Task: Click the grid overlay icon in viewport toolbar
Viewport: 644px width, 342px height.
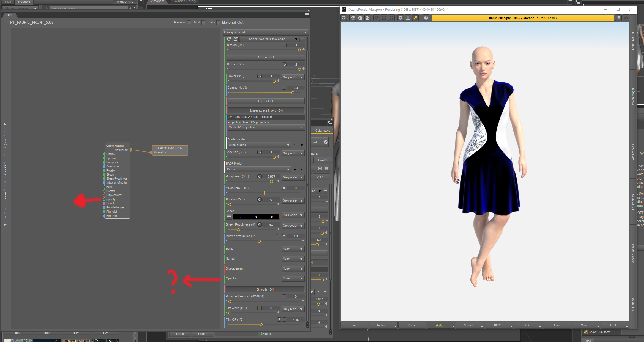Action: [408, 18]
